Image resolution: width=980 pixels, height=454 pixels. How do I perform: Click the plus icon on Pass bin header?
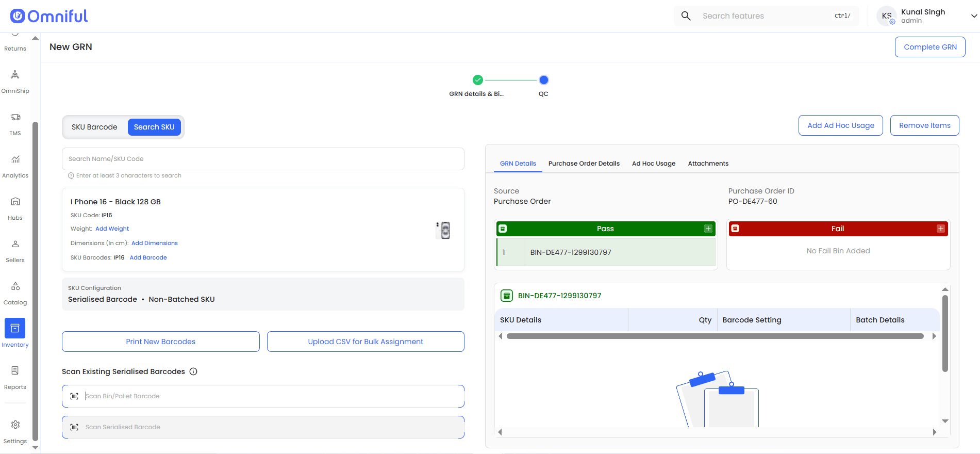[708, 229]
